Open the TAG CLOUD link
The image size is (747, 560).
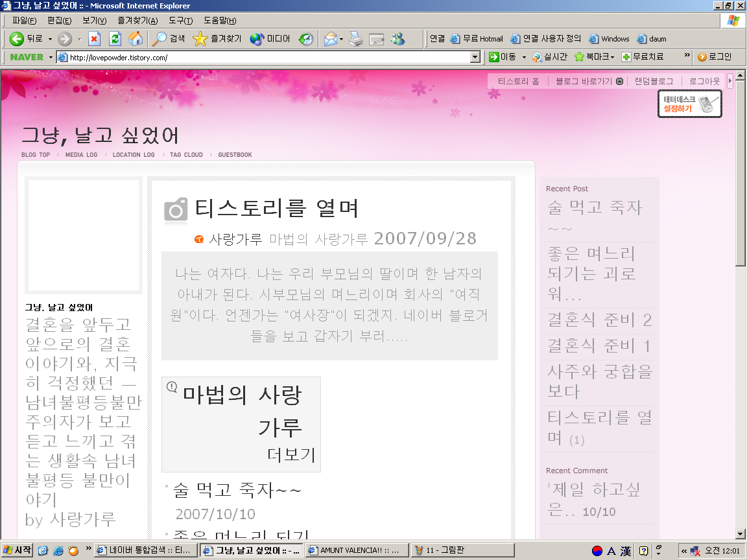coord(186,155)
